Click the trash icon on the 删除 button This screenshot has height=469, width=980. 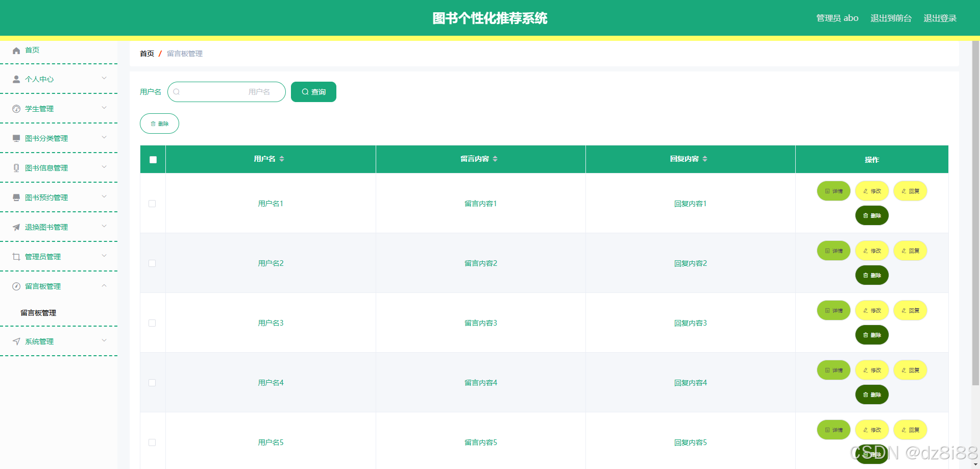154,124
